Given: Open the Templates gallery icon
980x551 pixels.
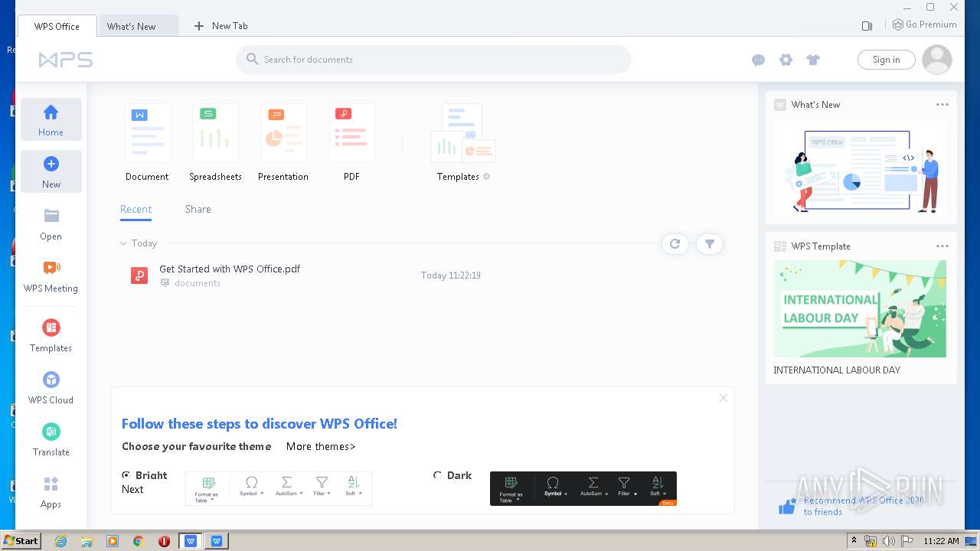Looking at the screenshot, I should pyautogui.click(x=462, y=143).
